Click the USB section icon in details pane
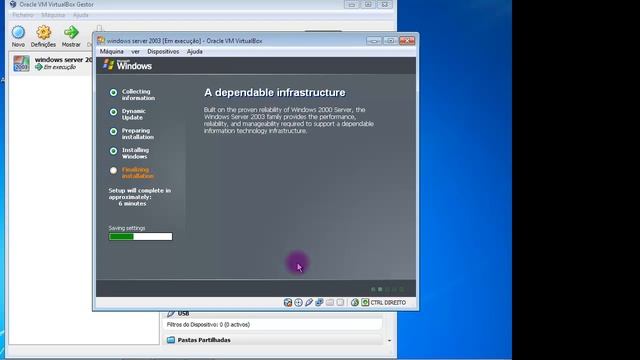640x360 pixels. click(171, 313)
